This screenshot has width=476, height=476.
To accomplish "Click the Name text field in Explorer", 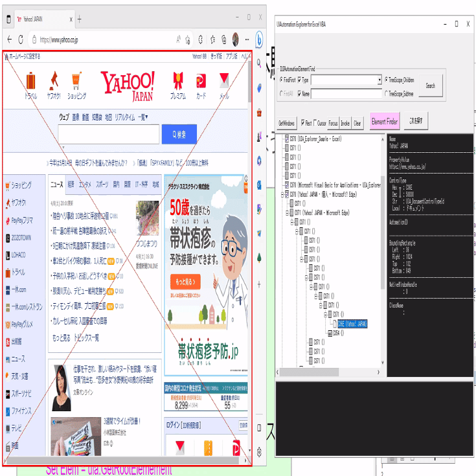I will pos(346,94).
